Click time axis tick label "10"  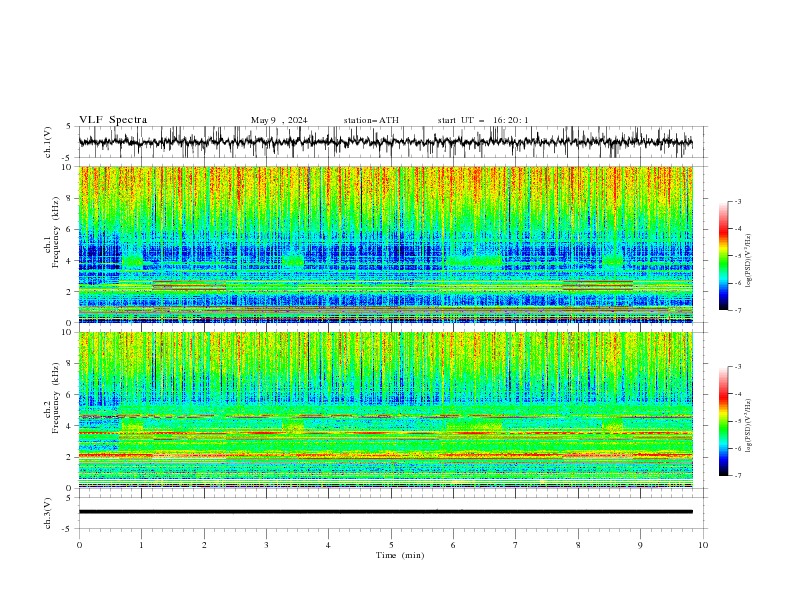point(703,545)
